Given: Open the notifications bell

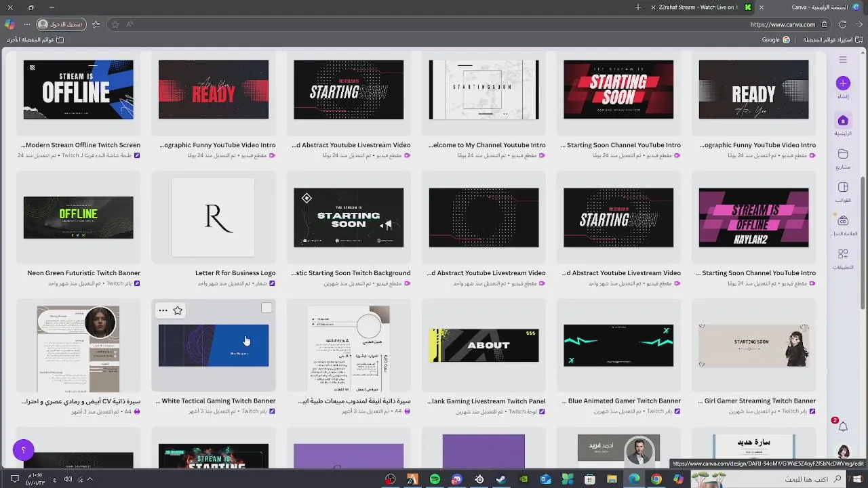Looking at the screenshot, I should coord(843,426).
